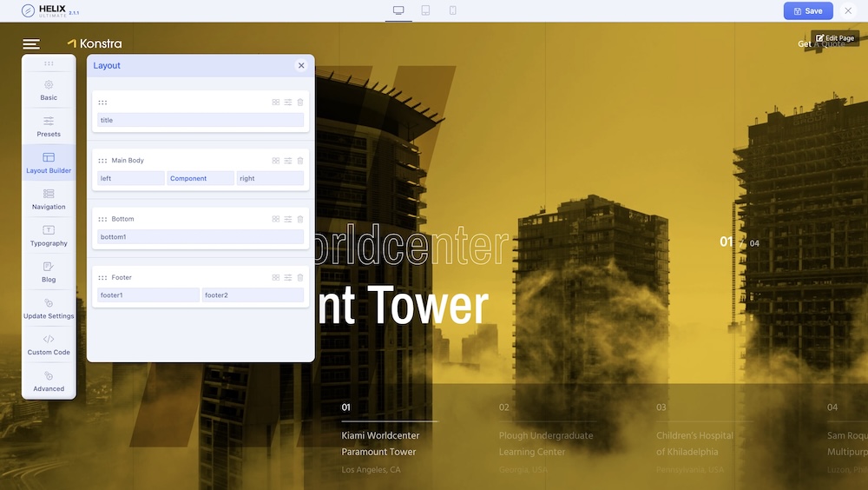Save the template settings
Image resolution: width=868 pixels, height=490 pixels.
coord(808,10)
